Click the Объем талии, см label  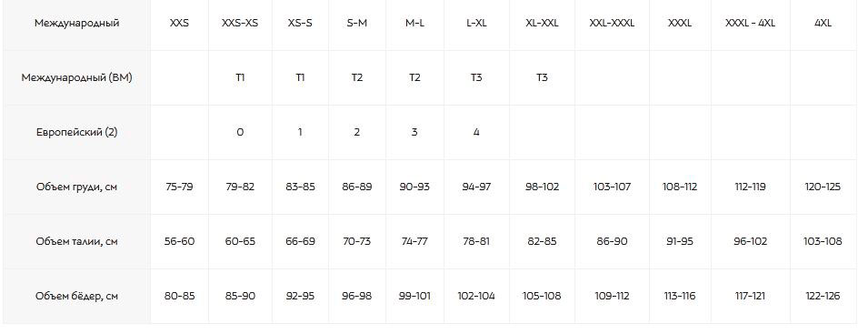(77, 241)
